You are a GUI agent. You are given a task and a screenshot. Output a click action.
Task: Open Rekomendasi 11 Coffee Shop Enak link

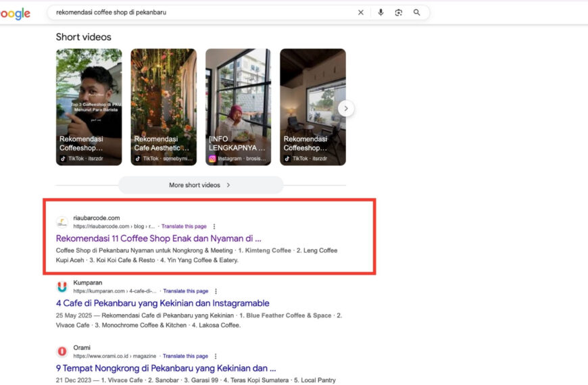coord(158,238)
